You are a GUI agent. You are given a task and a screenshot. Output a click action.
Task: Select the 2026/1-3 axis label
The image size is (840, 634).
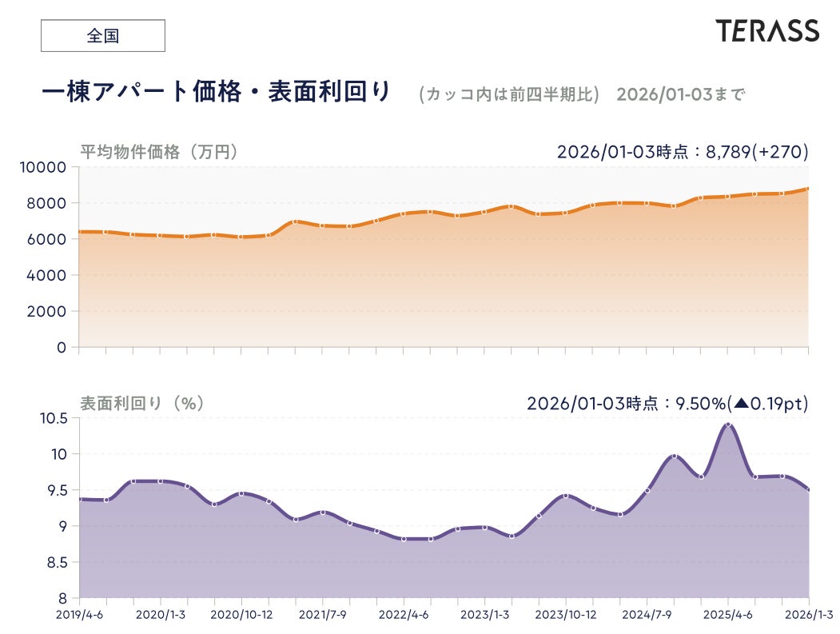808,615
